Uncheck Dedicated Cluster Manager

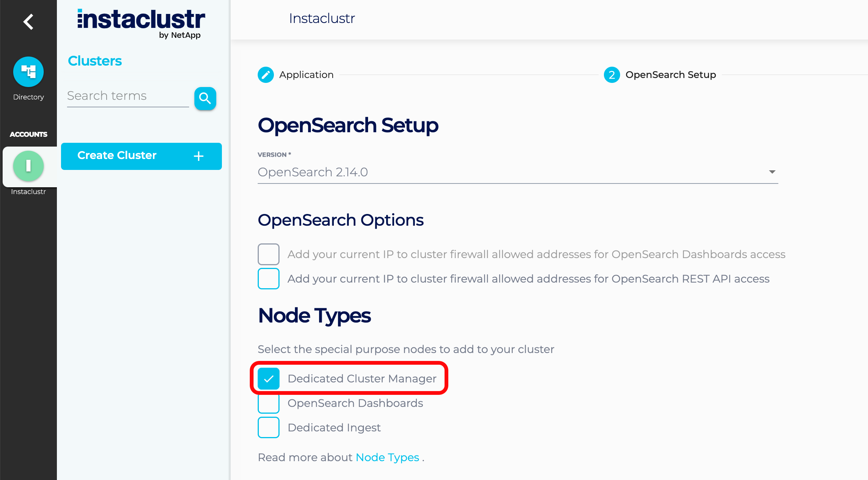click(268, 378)
